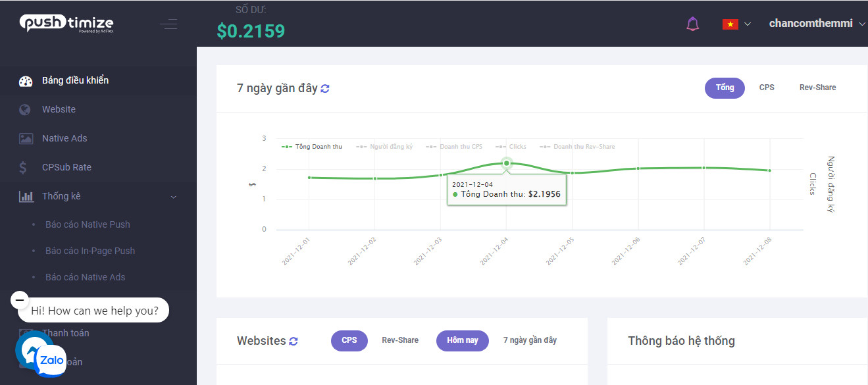The height and width of the screenshot is (385, 868).
Task: Click the 2021-12-06 axis label
Action: [625, 251]
